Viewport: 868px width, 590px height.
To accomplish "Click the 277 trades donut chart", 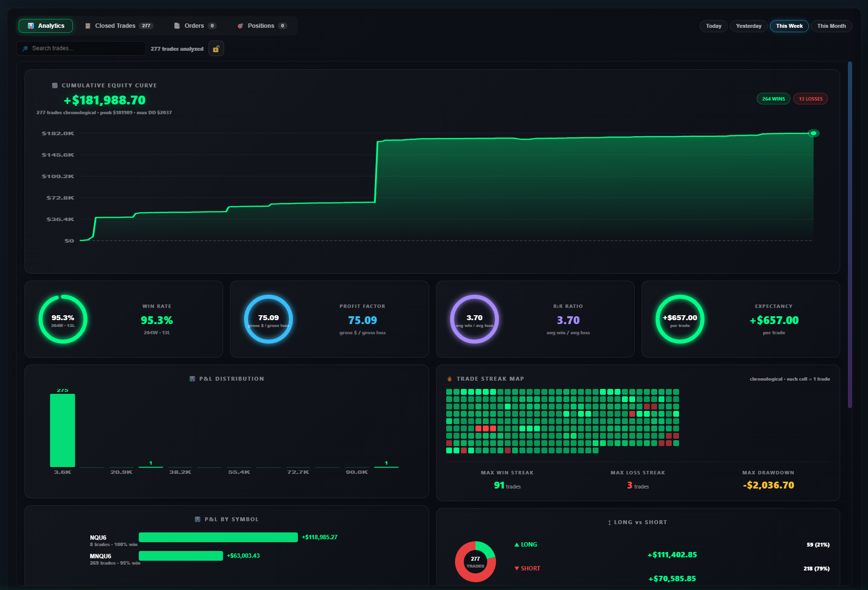I will (475, 562).
